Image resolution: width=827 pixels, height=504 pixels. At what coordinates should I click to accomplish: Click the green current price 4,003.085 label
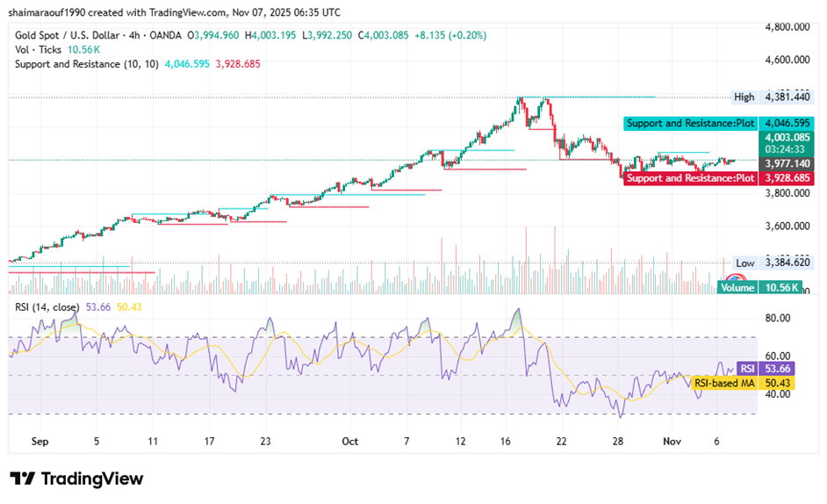[787, 137]
